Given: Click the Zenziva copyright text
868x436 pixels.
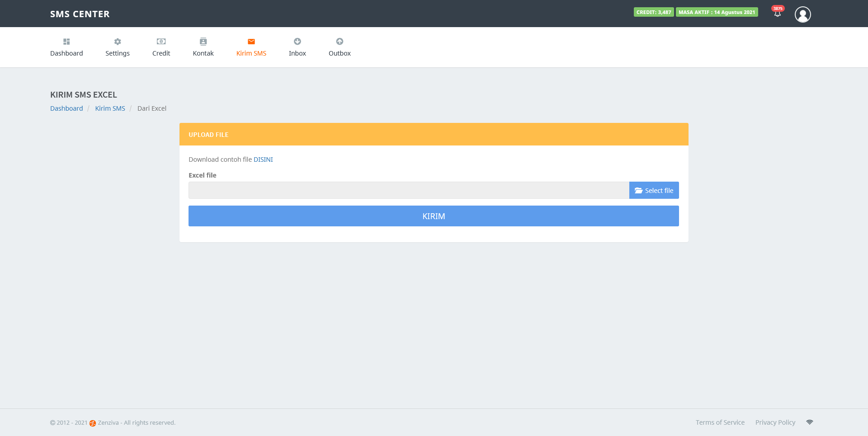Looking at the screenshot, I should pos(113,423).
